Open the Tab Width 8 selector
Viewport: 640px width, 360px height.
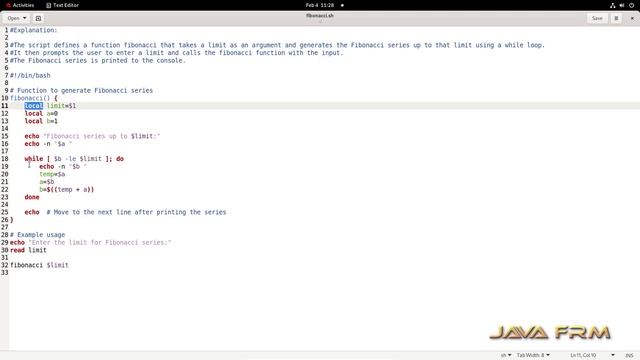[533, 355]
